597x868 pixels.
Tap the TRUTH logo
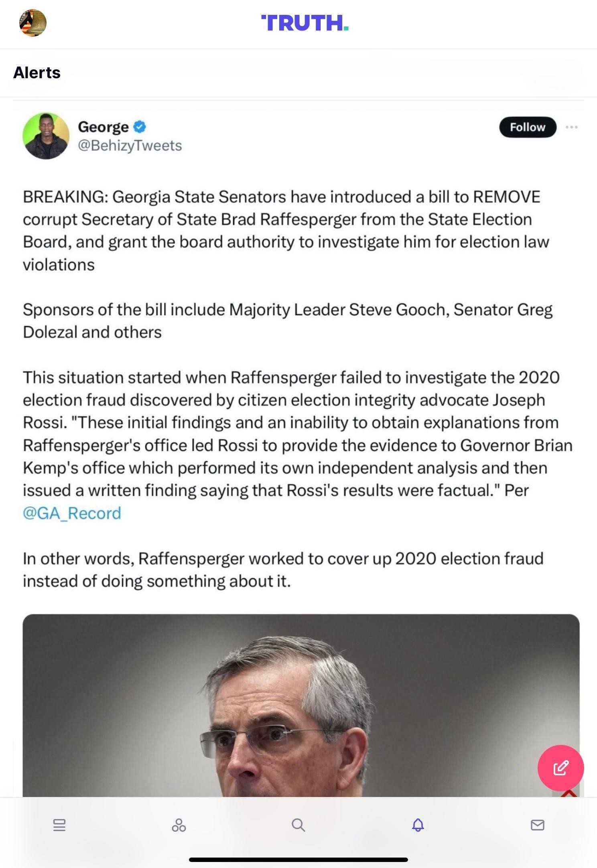click(305, 23)
